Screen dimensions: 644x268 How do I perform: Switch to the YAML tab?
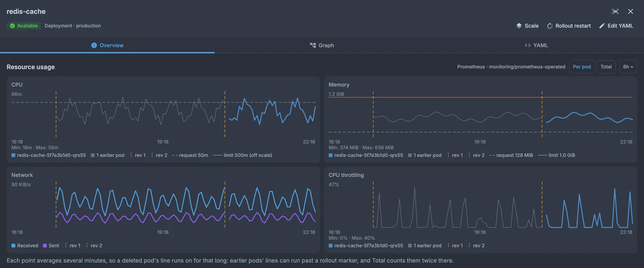point(537,45)
